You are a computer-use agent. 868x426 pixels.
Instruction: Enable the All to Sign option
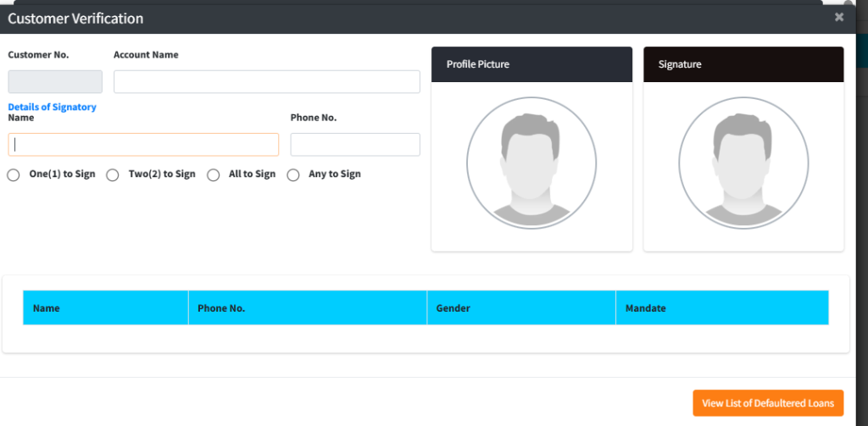[x=214, y=175]
